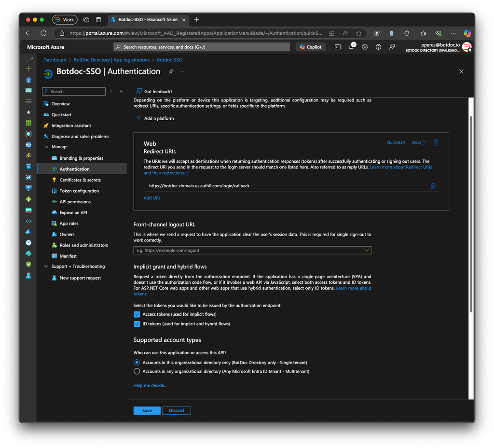The image size is (494, 448).
Task: Uncheck ID tokens (used for implicit and hybrid flows)
Action: point(137,323)
